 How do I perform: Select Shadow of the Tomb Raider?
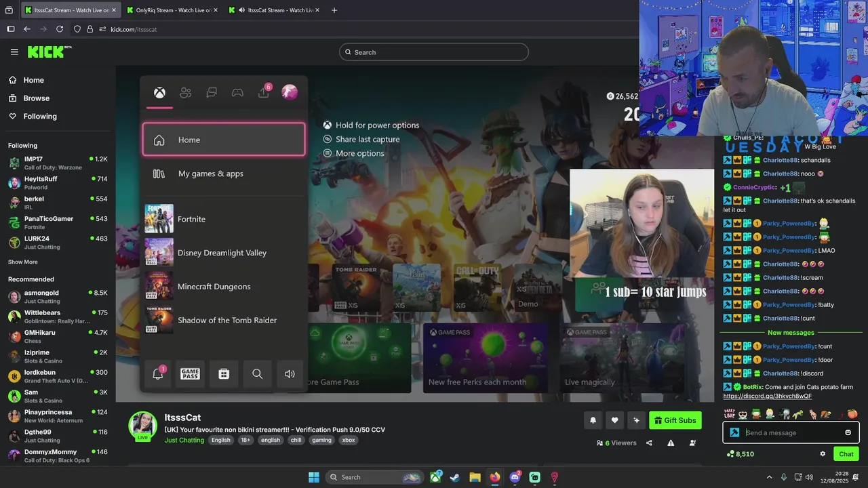tap(224, 320)
